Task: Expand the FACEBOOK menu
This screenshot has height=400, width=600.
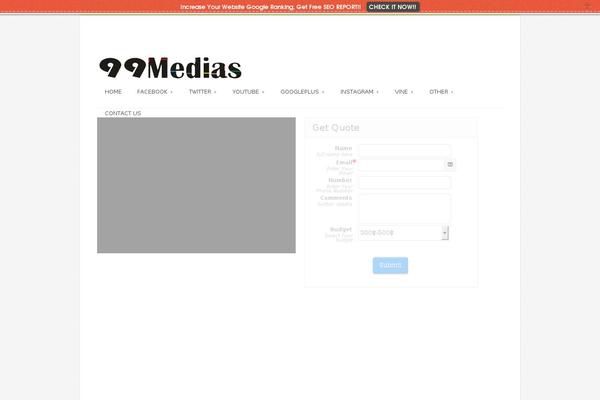Action: pyautogui.click(x=155, y=92)
